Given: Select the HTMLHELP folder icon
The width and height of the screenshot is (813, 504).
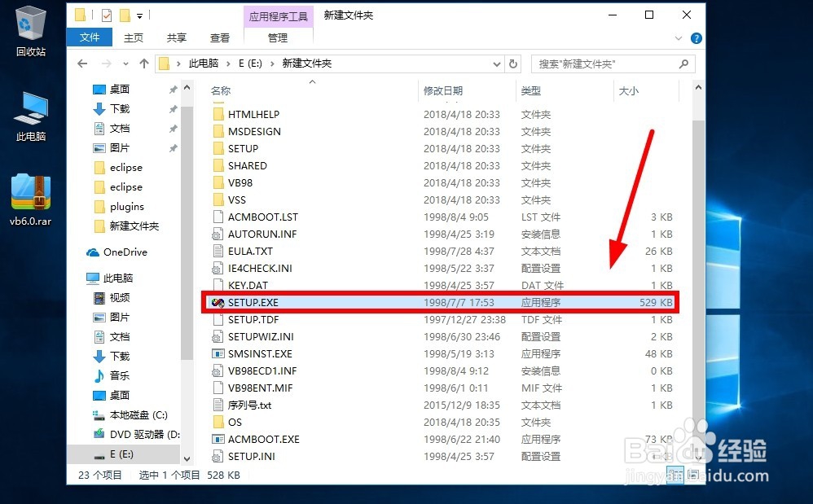Looking at the screenshot, I should point(218,115).
